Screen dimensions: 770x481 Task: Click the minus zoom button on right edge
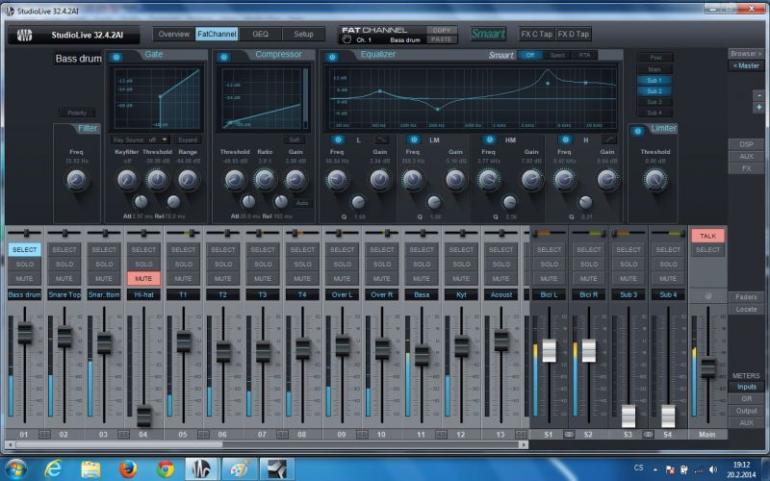click(759, 95)
